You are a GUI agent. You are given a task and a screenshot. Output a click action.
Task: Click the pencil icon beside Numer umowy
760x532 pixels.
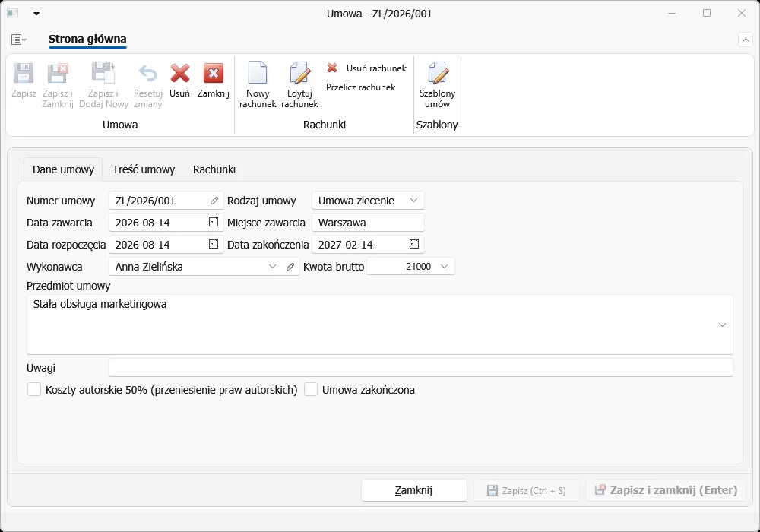pyautogui.click(x=214, y=201)
